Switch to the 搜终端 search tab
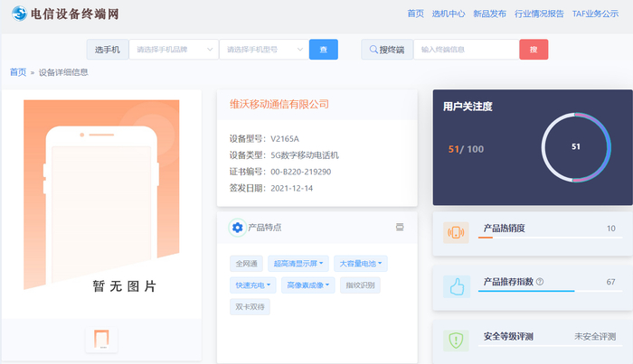Image resolution: width=633 pixels, height=364 pixels. tap(387, 50)
